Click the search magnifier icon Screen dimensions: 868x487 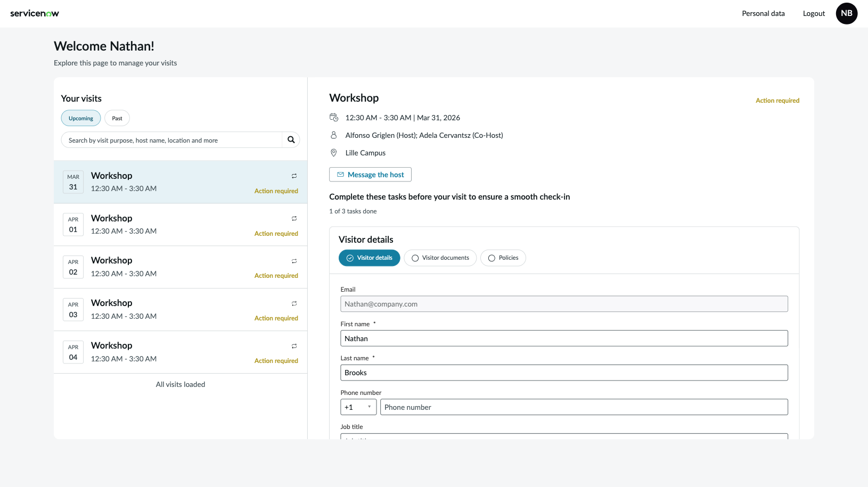tap(291, 140)
